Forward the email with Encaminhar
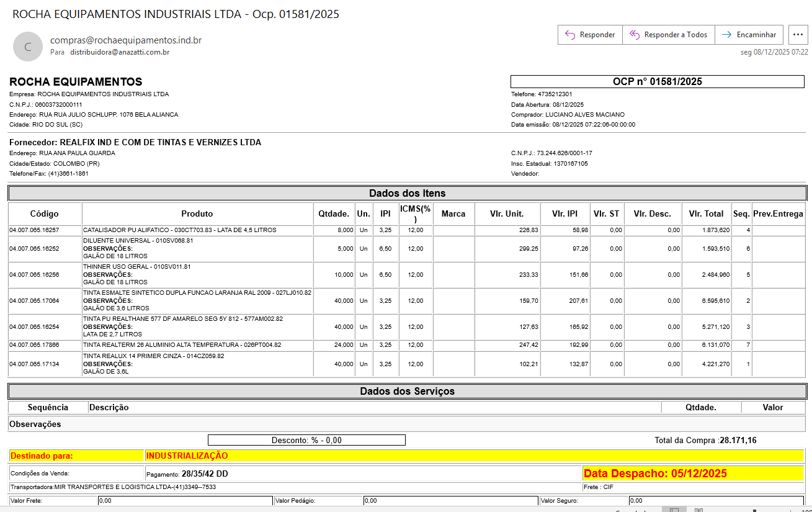This screenshot has height=512, width=812. pyautogui.click(x=749, y=35)
